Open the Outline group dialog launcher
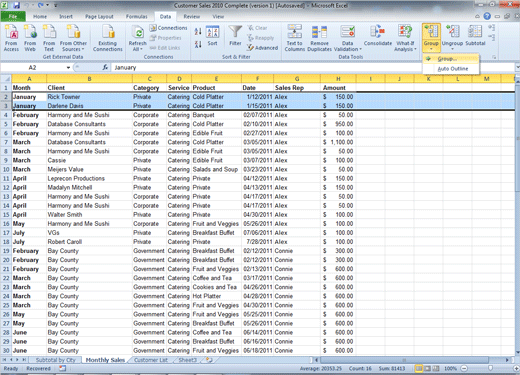This screenshot has height=375, width=520. [x=494, y=57]
